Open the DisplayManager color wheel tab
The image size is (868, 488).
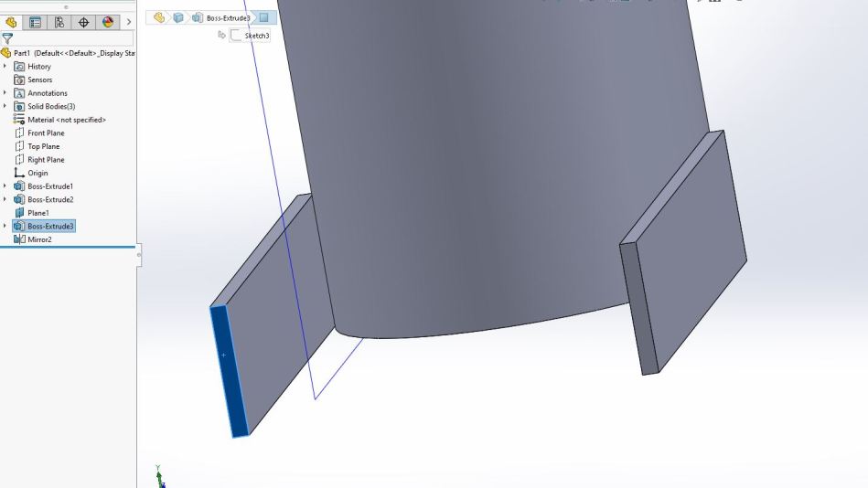[x=108, y=22]
